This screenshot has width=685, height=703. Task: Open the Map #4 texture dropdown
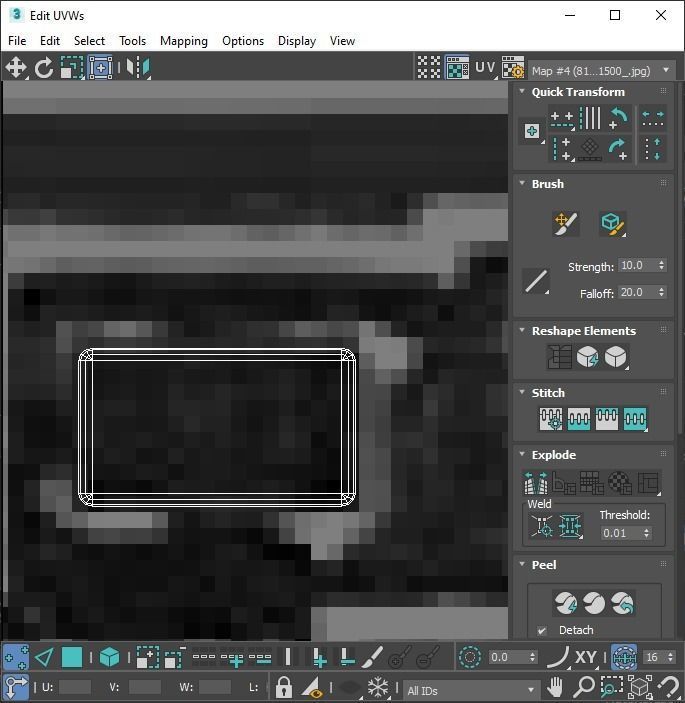click(x=602, y=71)
